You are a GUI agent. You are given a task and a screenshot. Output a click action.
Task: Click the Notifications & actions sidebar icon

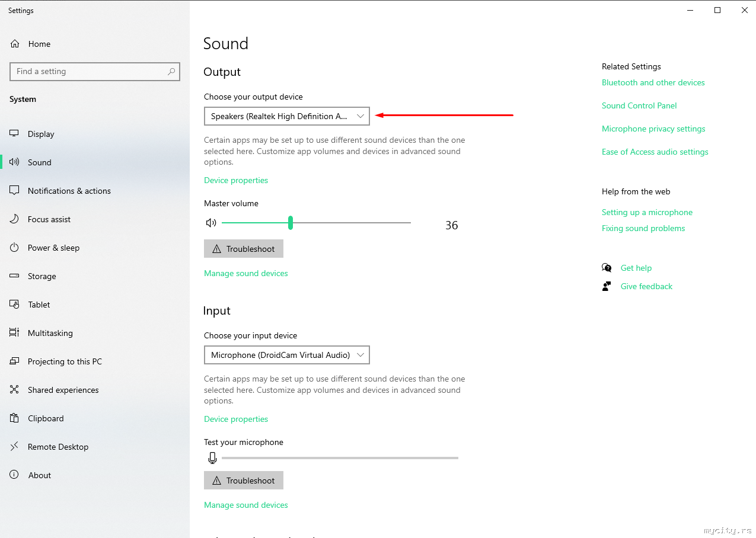click(15, 191)
